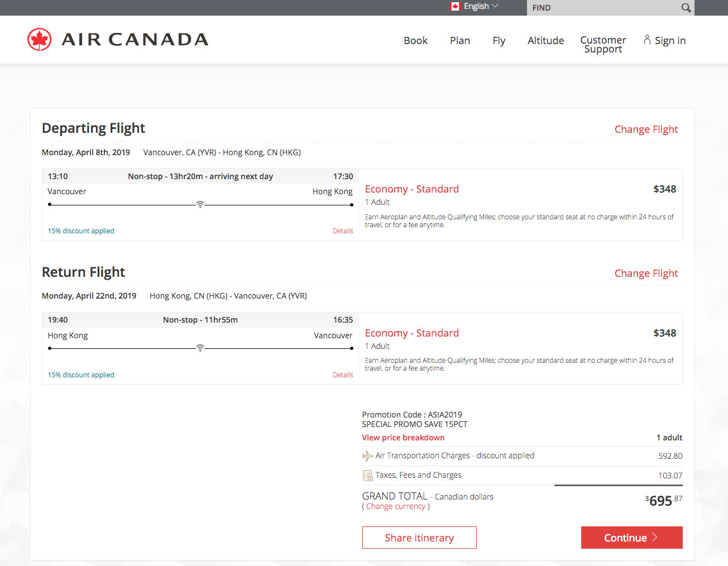This screenshot has width=728, height=566.
Task: Open the search magnifier icon
Action: pyautogui.click(x=686, y=7)
